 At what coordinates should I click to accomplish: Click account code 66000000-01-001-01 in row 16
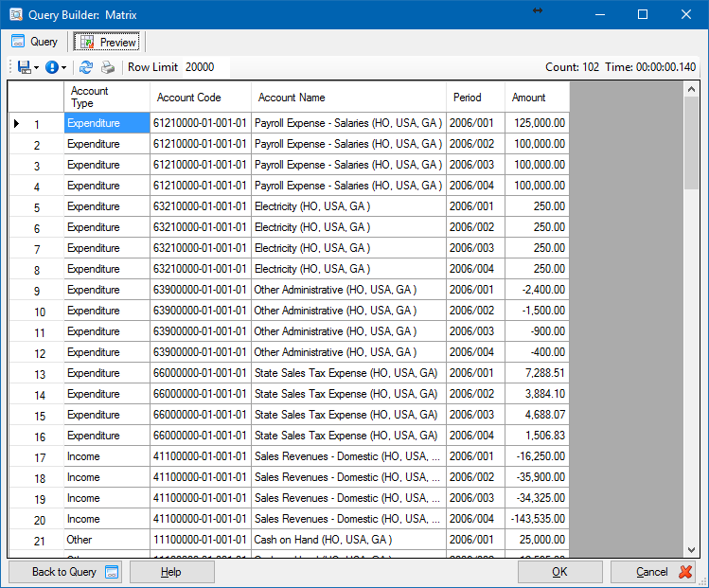(x=201, y=436)
